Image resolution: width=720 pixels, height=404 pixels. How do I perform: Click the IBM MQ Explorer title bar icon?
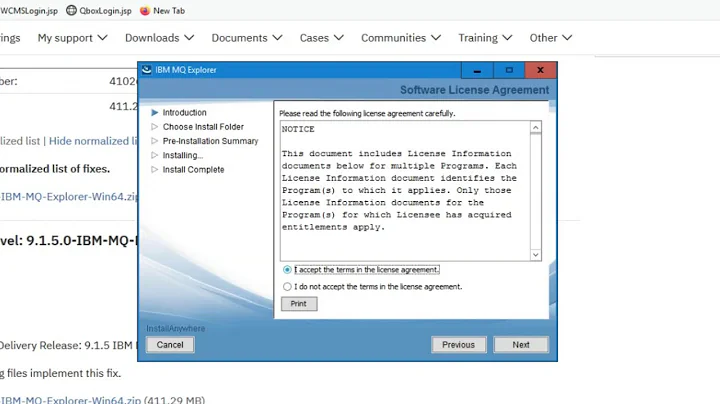146,70
